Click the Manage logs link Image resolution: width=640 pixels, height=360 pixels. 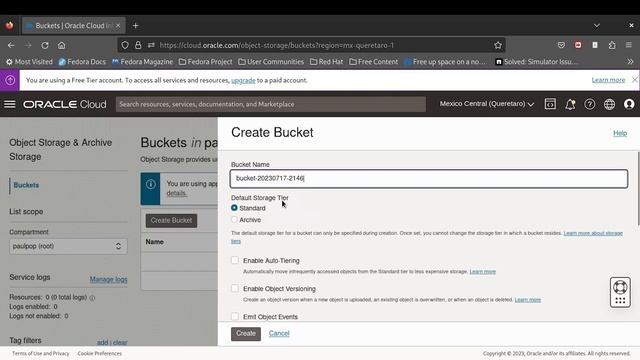pos(109,280)
